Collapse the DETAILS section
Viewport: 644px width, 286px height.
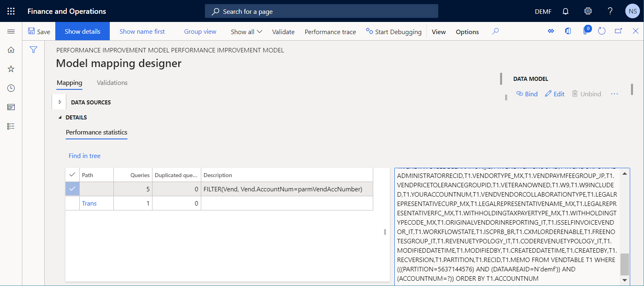click(x=60, y=117)
